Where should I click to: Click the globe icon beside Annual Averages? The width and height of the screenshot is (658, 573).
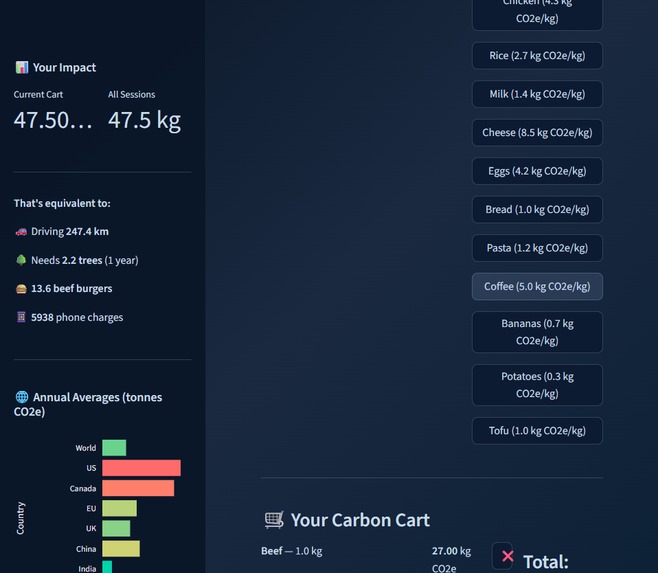pos(22,397)
